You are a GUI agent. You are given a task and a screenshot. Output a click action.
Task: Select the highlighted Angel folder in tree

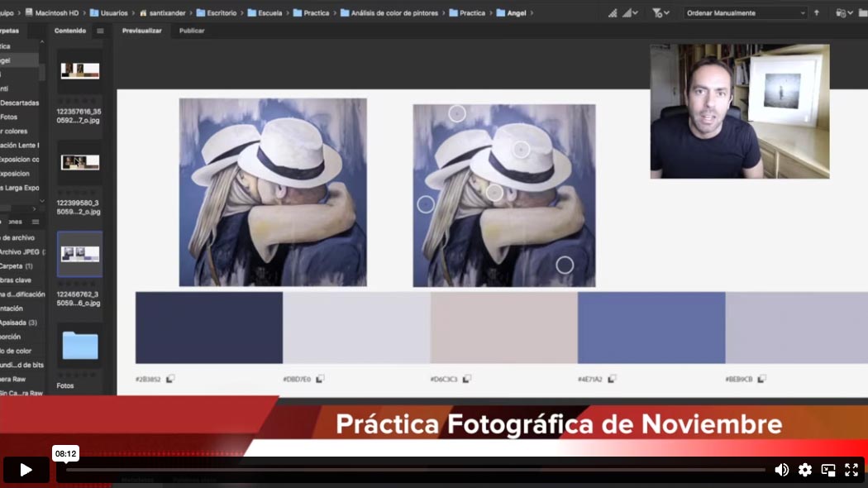(19, 60)
